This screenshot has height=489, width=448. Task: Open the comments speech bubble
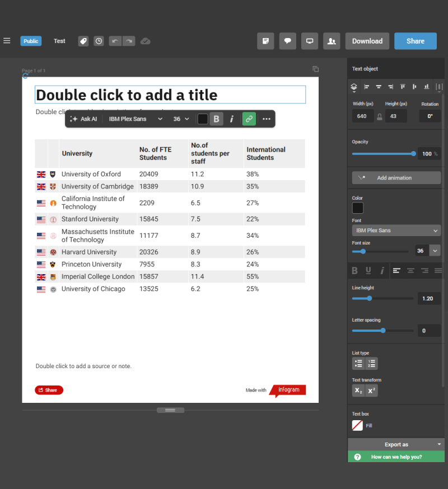tap(287, 41)
